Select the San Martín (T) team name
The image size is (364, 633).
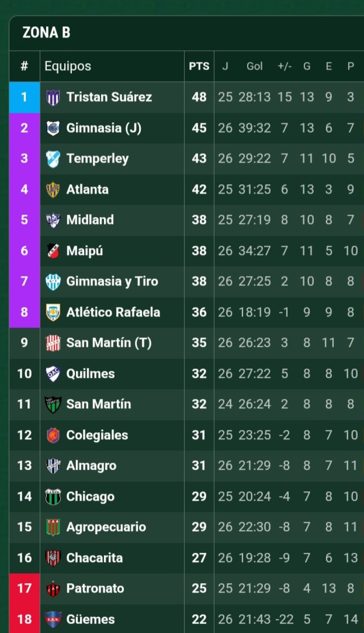point(109,343)
